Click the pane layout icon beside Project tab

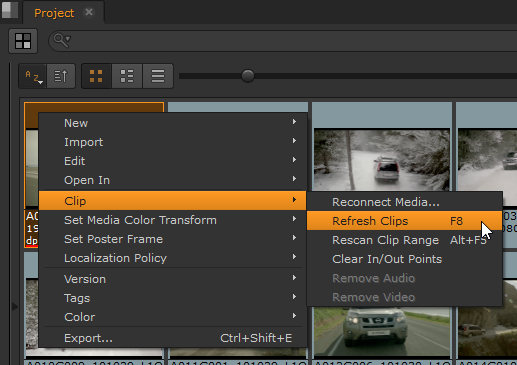[10, 10]
